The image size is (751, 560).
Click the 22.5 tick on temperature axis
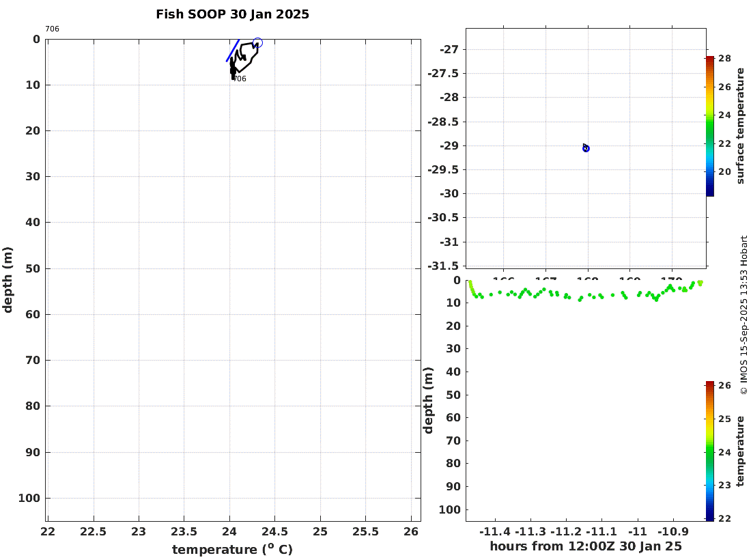94,532
